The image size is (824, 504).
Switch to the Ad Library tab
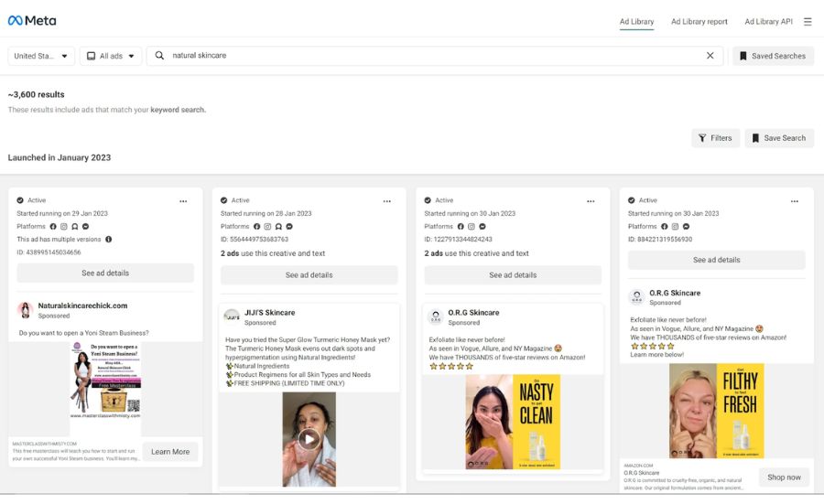[636, 22]
